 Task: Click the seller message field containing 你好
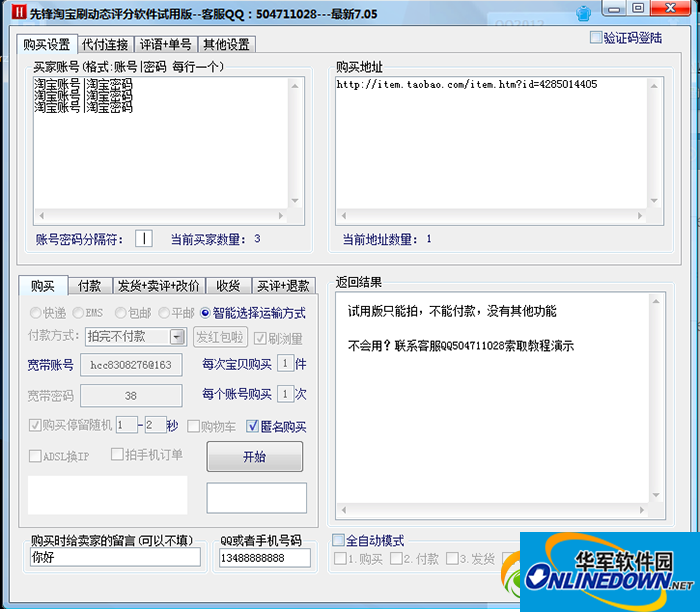pos(115,557)
